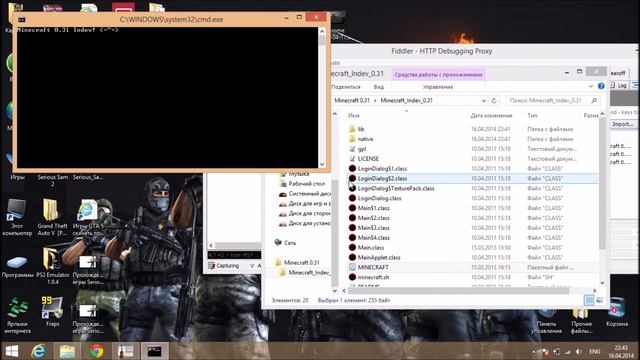Launch Fraps from the desktop

pyautogui.click(x=52, y=311)
